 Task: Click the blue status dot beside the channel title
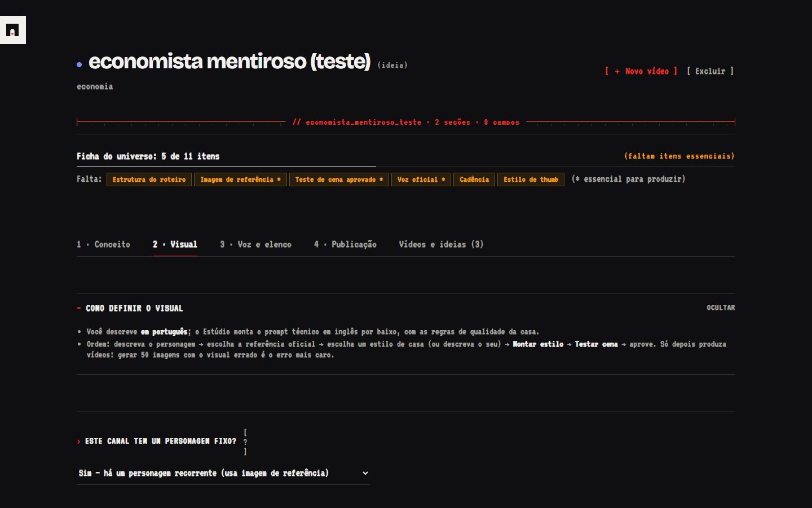[80, 65]
